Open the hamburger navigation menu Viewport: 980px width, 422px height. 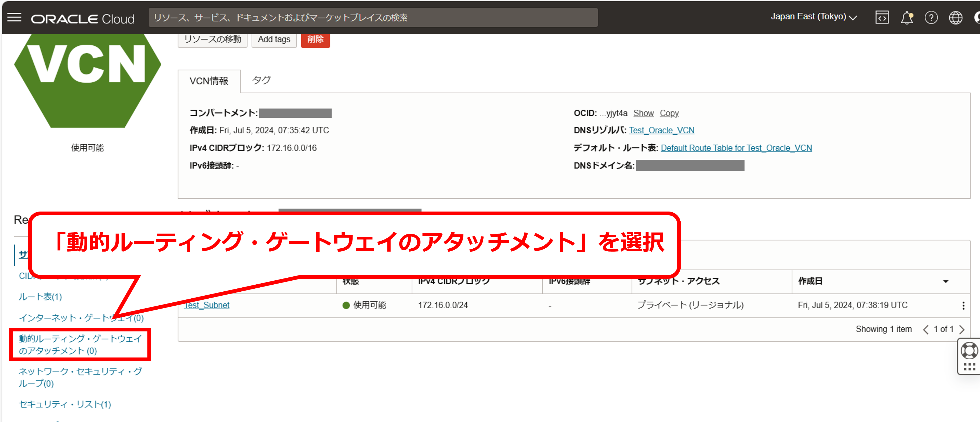pyautogui.click(x=14, y=17)
